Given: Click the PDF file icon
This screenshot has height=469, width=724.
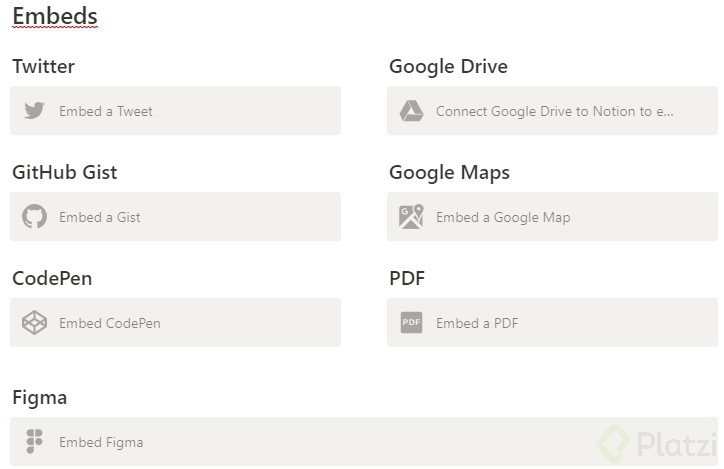Looking at the screenshot, I should pos(412,323).
